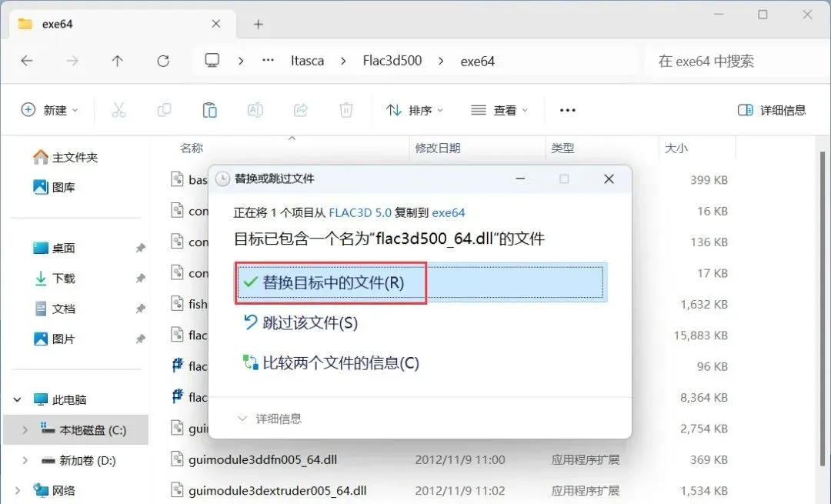Close the 替换或跳过文件 dialog
The height and width of the screenshot is (504, 831).
[x=609, y=179]
